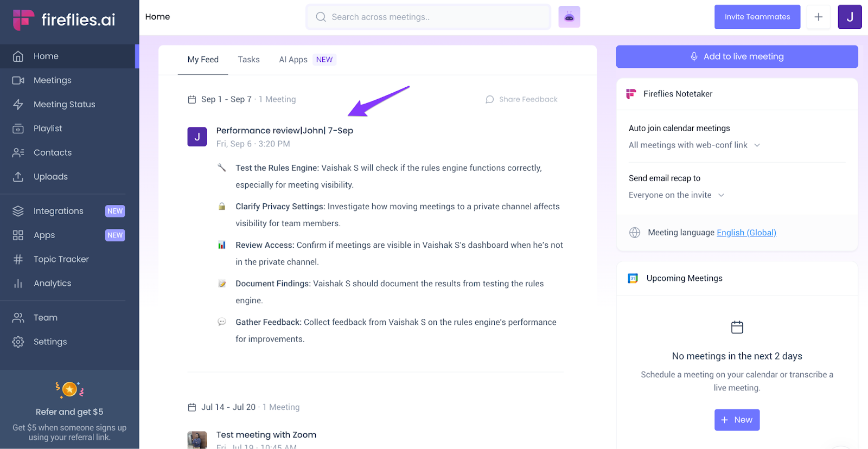The width and height of the screenshot is (868, 449).
Task: Open the purple AI bot assistant icon
Action: 569,17
